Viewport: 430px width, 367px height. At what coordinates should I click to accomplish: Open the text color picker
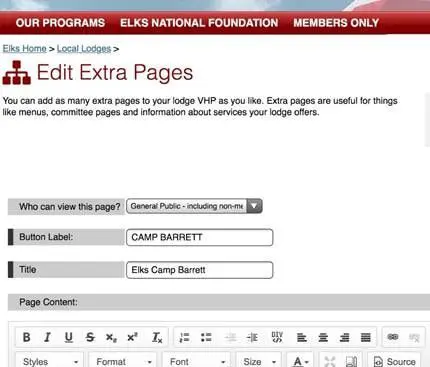[300, 361]
